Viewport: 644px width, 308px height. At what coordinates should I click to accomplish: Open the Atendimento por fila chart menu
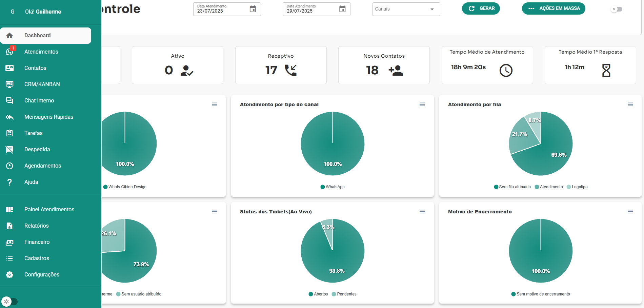630,104
